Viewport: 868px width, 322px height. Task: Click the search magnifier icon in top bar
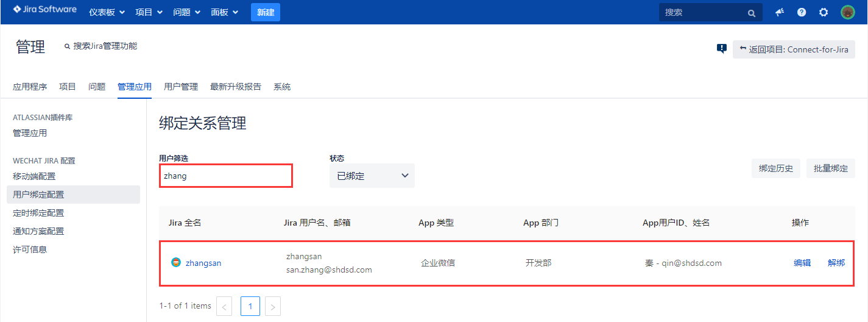(x=752, y=13)
